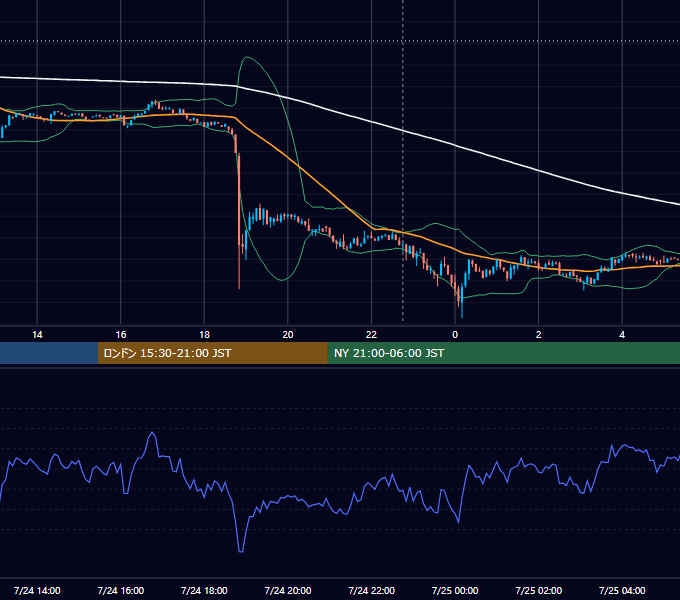Click the oscillator peak near 16:45
The height and width of the screenshot is (600, 680).
coord(152,433)
